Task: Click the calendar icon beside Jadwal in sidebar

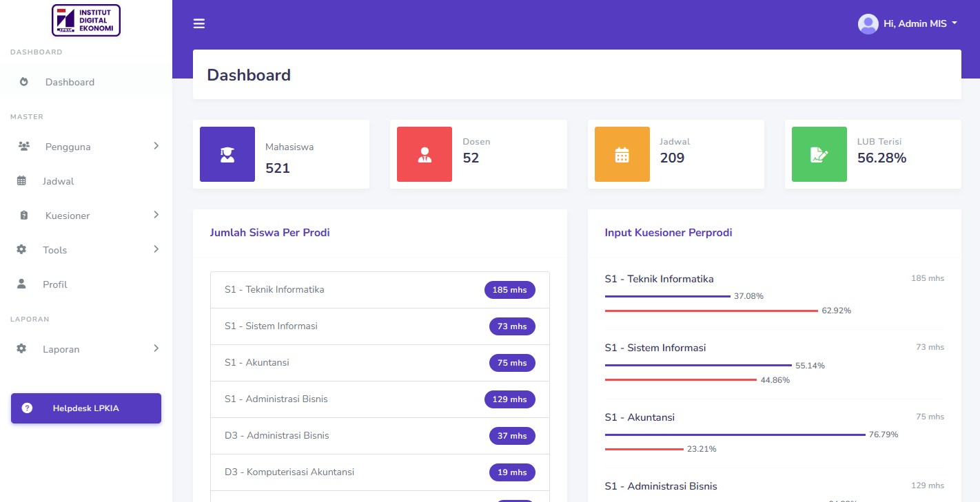Action: tap(21, 181)
